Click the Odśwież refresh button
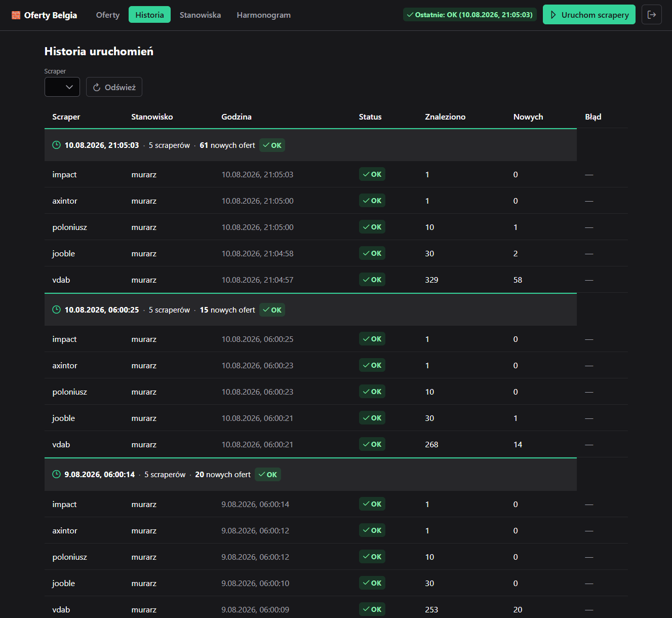672x618 pixels. click(114, 87)
